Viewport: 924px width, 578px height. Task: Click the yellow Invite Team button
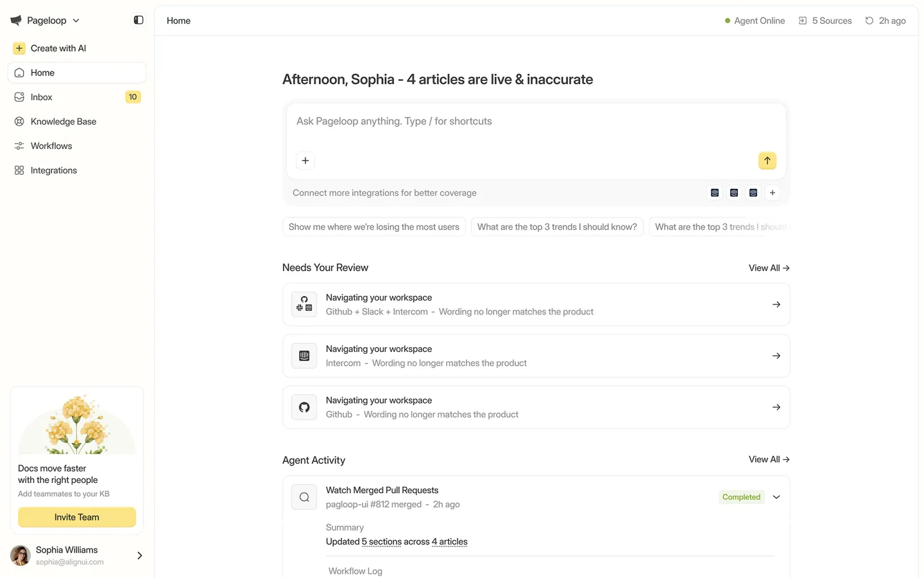coord(77,517)
